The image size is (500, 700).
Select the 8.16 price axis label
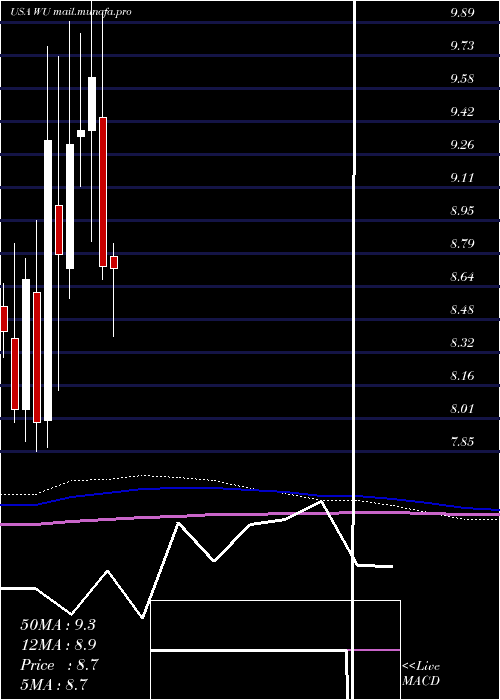(462, 376)
